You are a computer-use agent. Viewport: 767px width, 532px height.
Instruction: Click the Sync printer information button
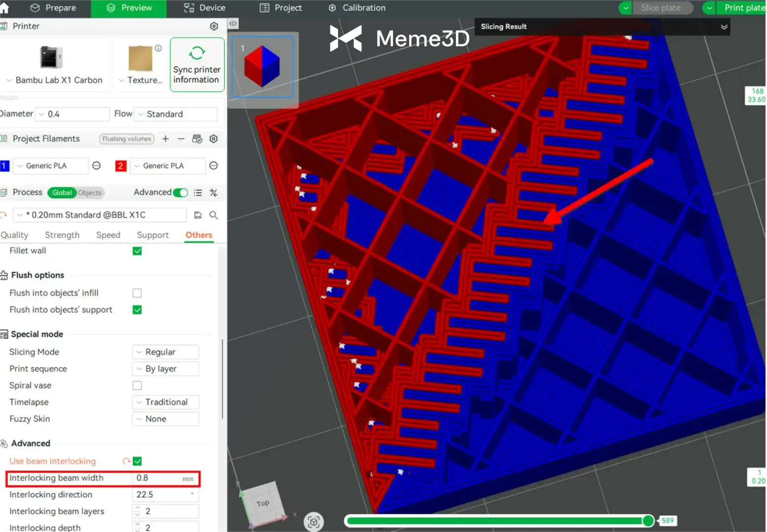coord(197,65)
